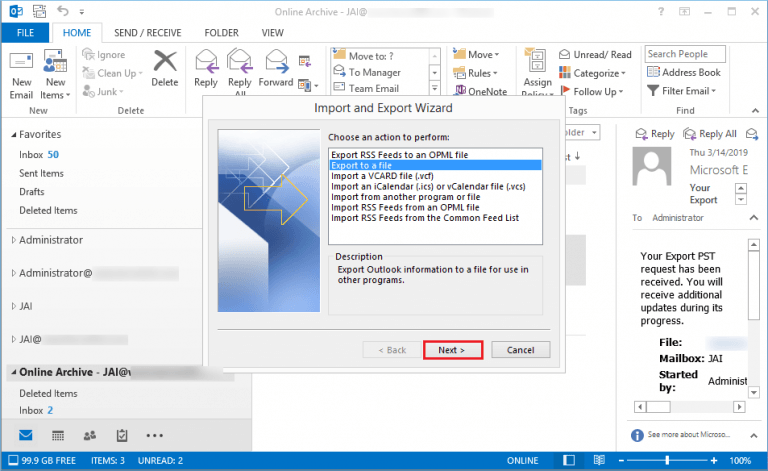
Task: Zoom out with the minus button
Action: click(621, 460)
